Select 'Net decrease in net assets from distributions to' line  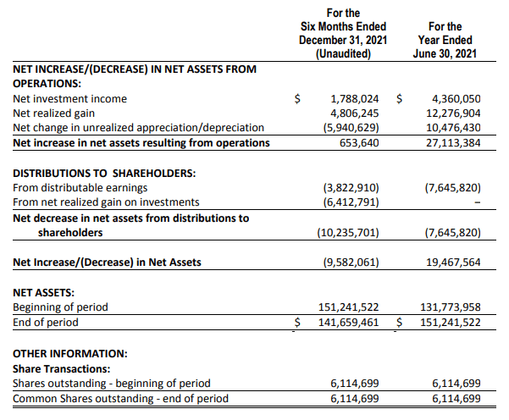(130, 218)
